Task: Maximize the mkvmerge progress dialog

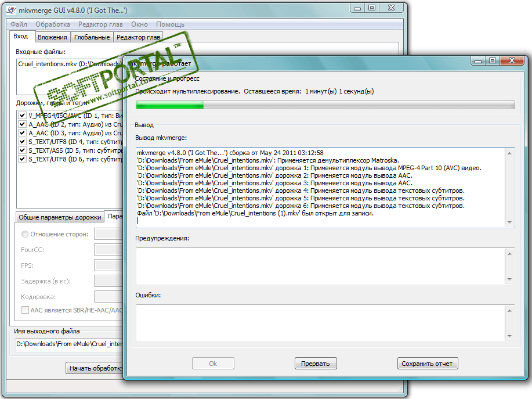Action: pyautogui.click(x=493, y=61)
